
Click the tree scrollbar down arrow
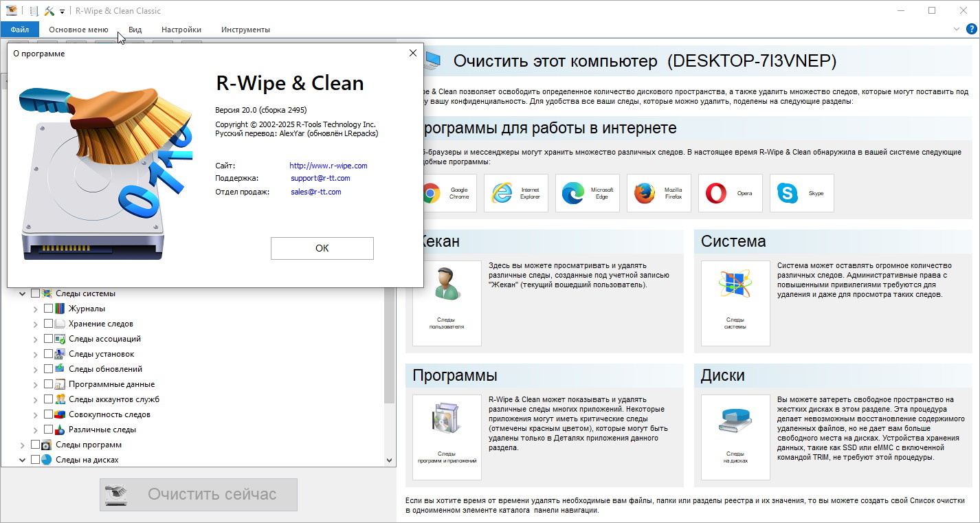(390, 460)
